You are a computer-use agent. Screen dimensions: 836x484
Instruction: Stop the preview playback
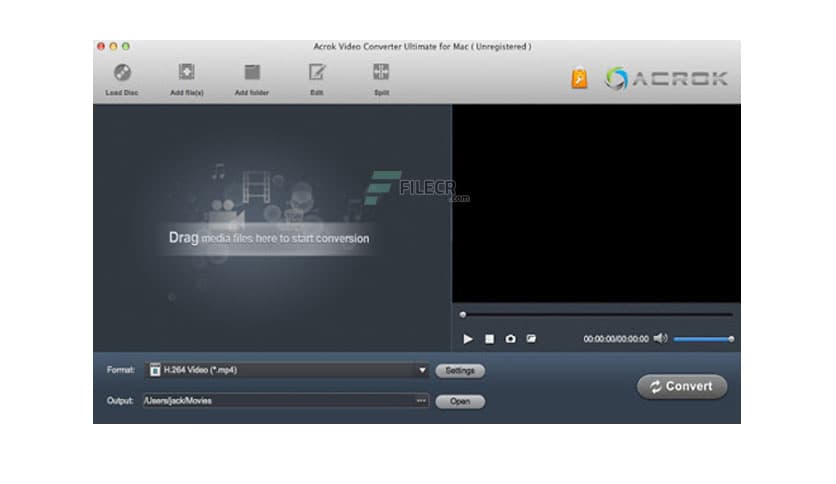[489, 339]
